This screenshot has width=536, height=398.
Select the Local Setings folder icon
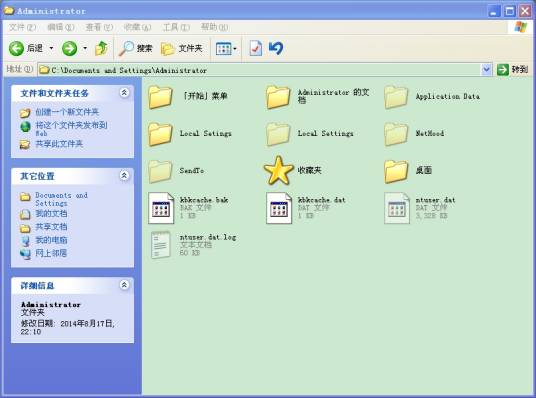pyautogui.click(x=160, y=134)
